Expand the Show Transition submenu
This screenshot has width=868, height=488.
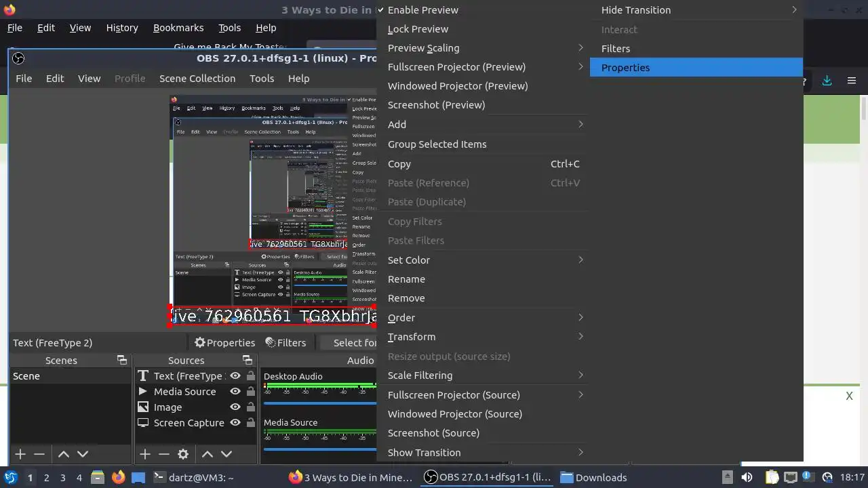point(483,453)
